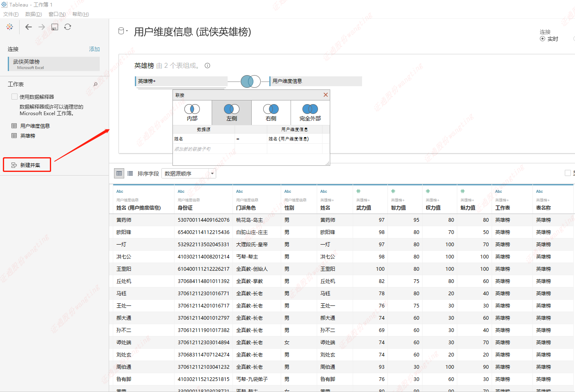Image resolution: width=575 pixels, height=392 pixels.
Task: Select the 英雄榜 sheet in the list
Action: [x=28, y=136]
